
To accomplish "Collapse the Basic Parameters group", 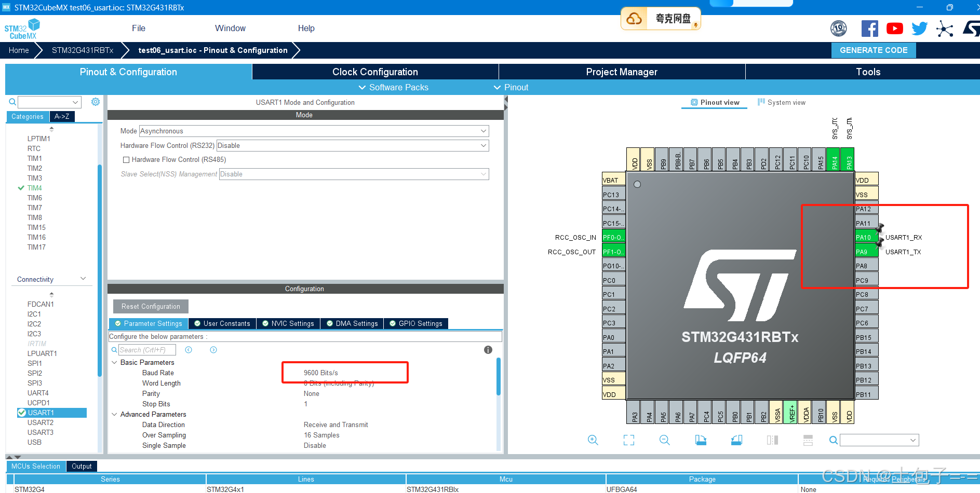I will pos(114,362).
